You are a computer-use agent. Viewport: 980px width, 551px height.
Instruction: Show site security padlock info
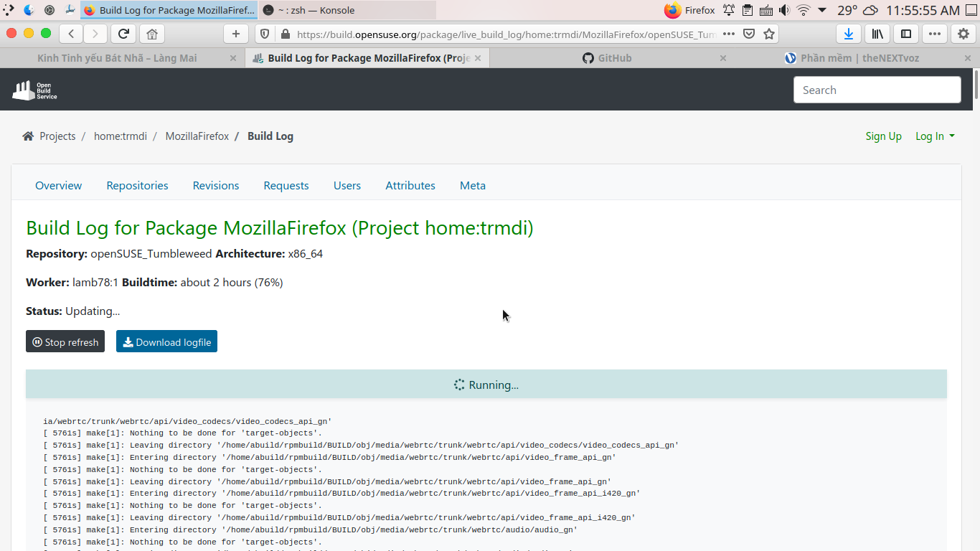coord(285,34)
